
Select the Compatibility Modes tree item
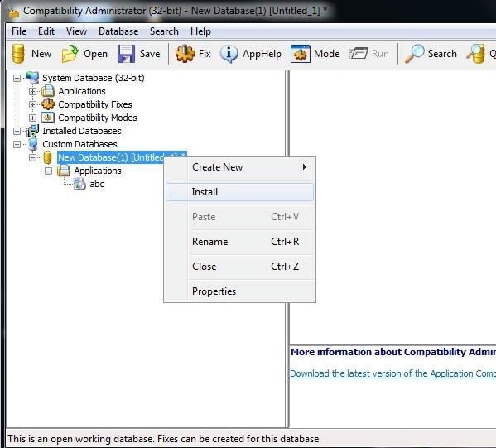click(x=98, y=118)
